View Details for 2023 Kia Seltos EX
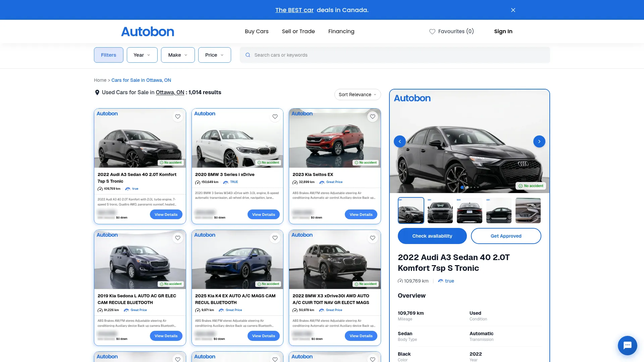This screenshot has height=362, width=644. click(x=361, y=215)
